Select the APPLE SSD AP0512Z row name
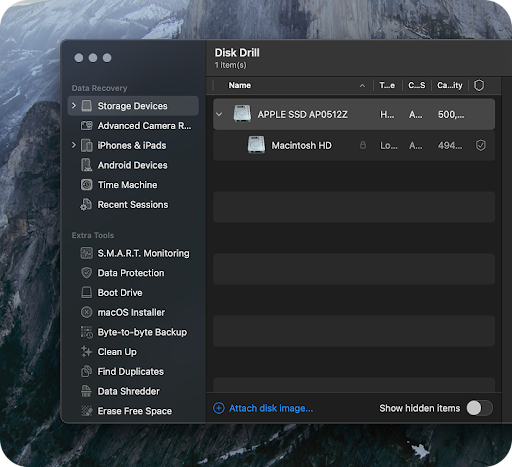 pyautogui.click(x=302, y=115)
